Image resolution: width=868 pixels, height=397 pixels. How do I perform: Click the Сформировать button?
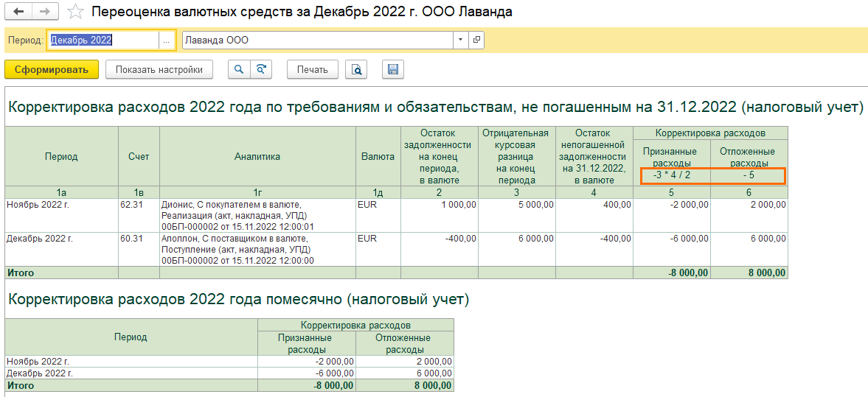52,70
